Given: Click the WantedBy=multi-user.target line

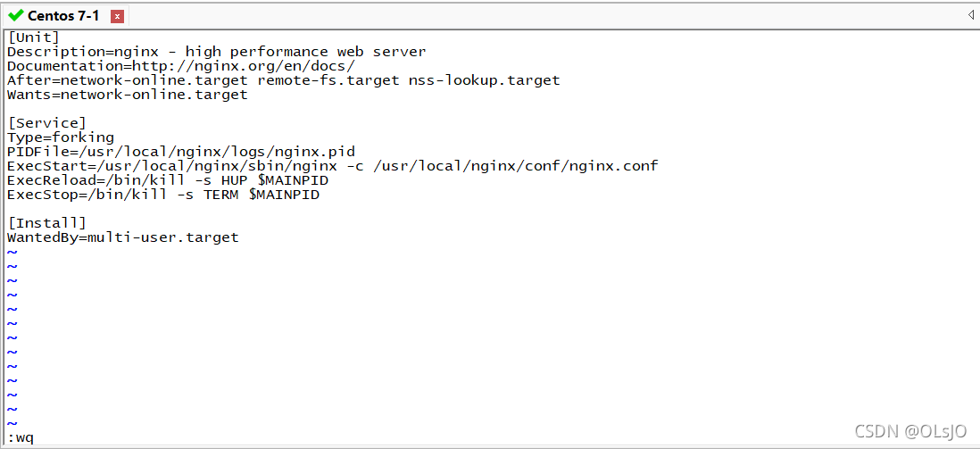Looking at the screenshot, I should coord(123,237).
